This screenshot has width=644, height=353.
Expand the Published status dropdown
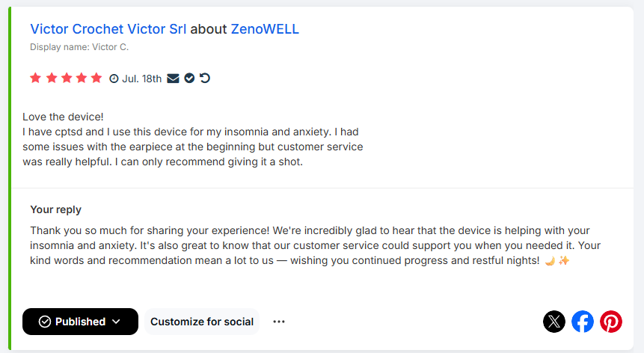pos(80,322)
